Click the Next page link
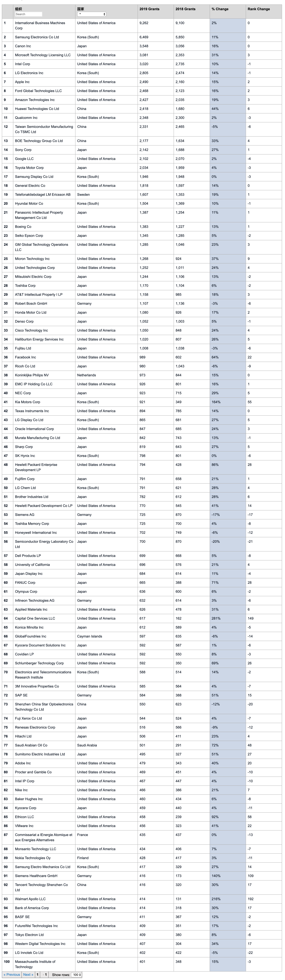The width and height of the screenshot is (285, 980). pos(28,975)
